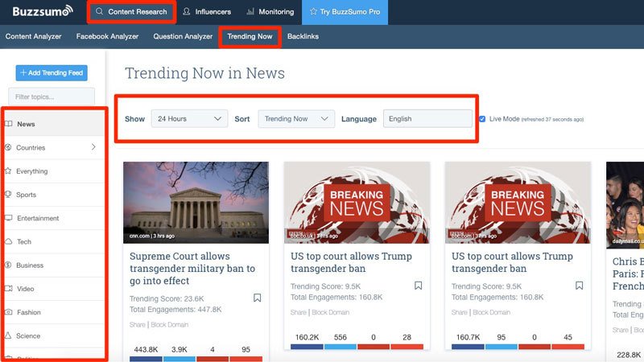Click the dailymail.co.uk article thumbnail
644x362 pixels.
[625, 205]
